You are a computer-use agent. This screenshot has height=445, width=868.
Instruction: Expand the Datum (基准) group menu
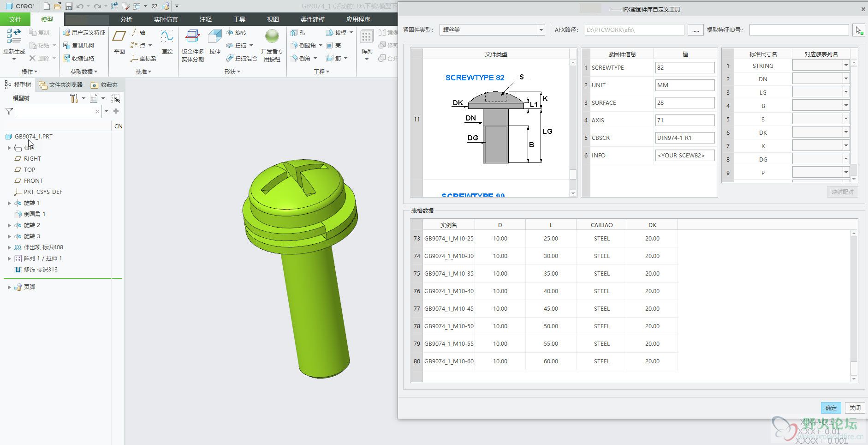click(143, 72)
